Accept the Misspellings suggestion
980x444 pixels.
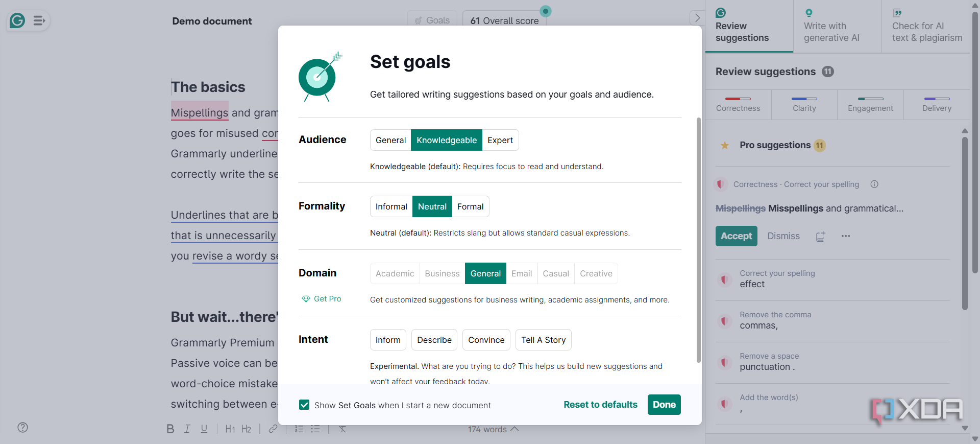(x=736, y=236)
